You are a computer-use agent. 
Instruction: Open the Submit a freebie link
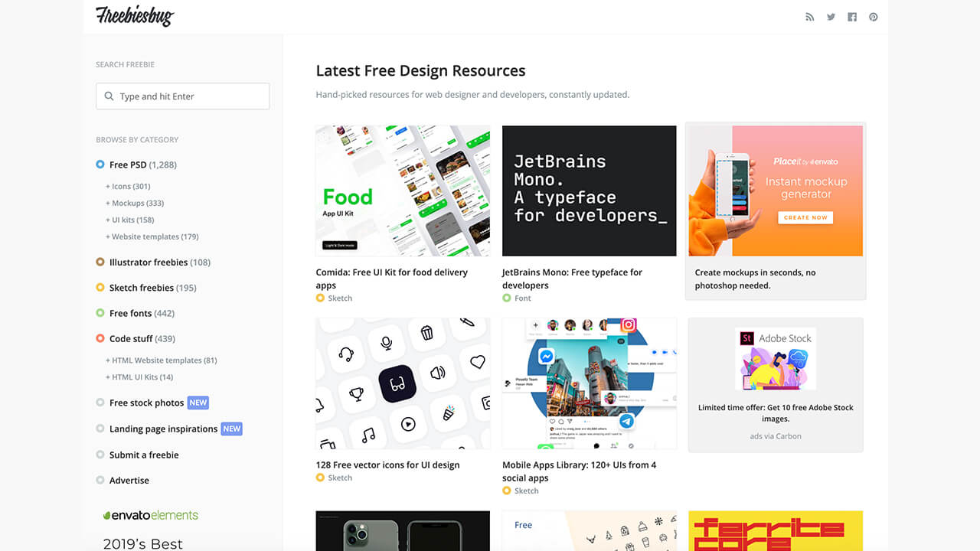pos(144,455)
